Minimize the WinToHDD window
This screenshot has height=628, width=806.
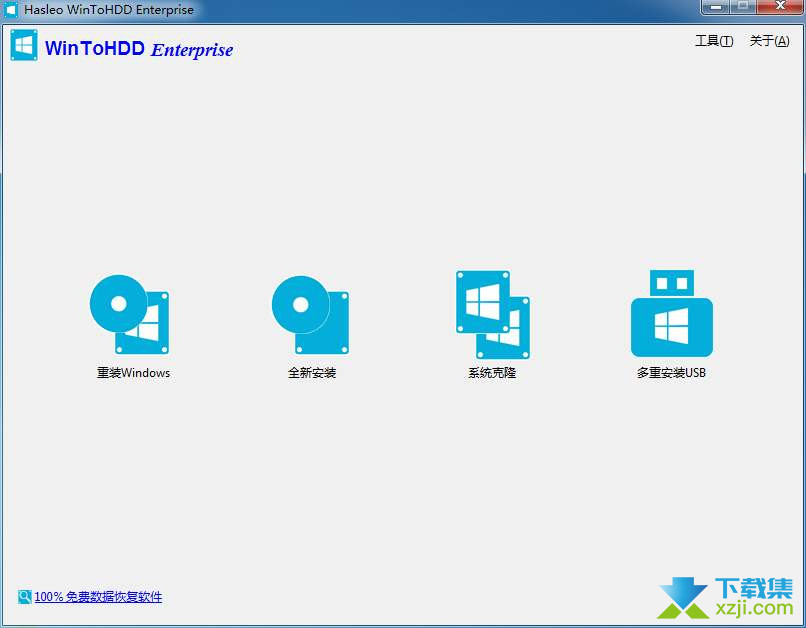[x=715, y=6]
